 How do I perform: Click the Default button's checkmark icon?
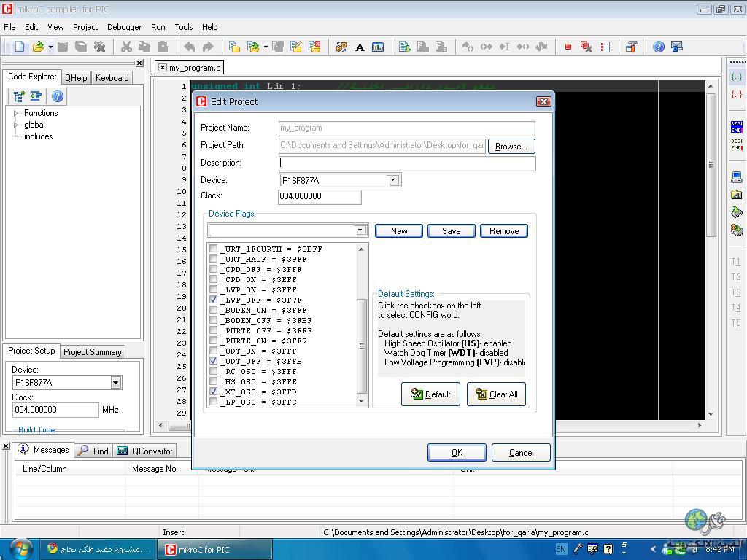[x=417, y=394]
